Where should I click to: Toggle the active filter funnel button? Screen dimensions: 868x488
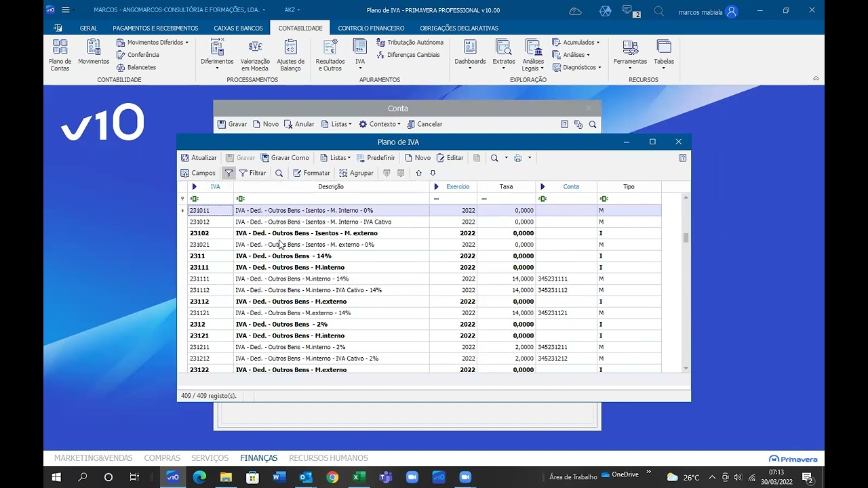tap(229, 173)
